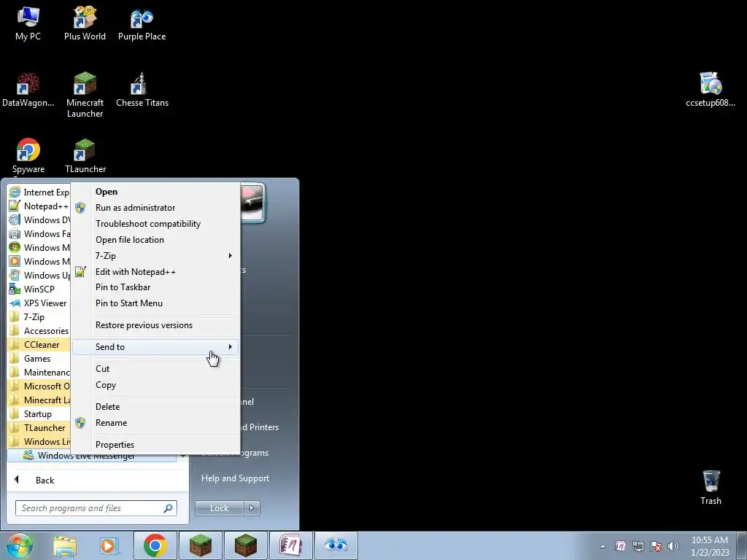Click the OneNote tray icon
The height and width of the screenshot is (560, 747).
620,545
